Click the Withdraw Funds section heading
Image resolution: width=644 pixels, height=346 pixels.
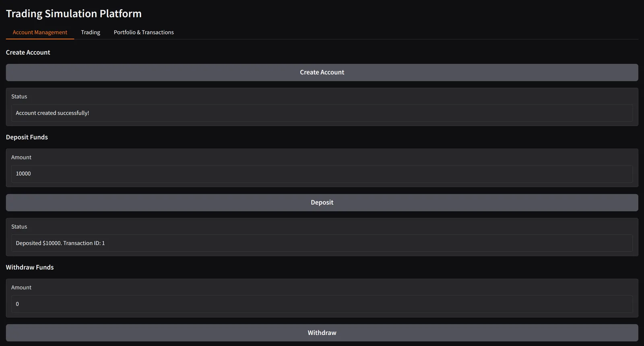29,267
